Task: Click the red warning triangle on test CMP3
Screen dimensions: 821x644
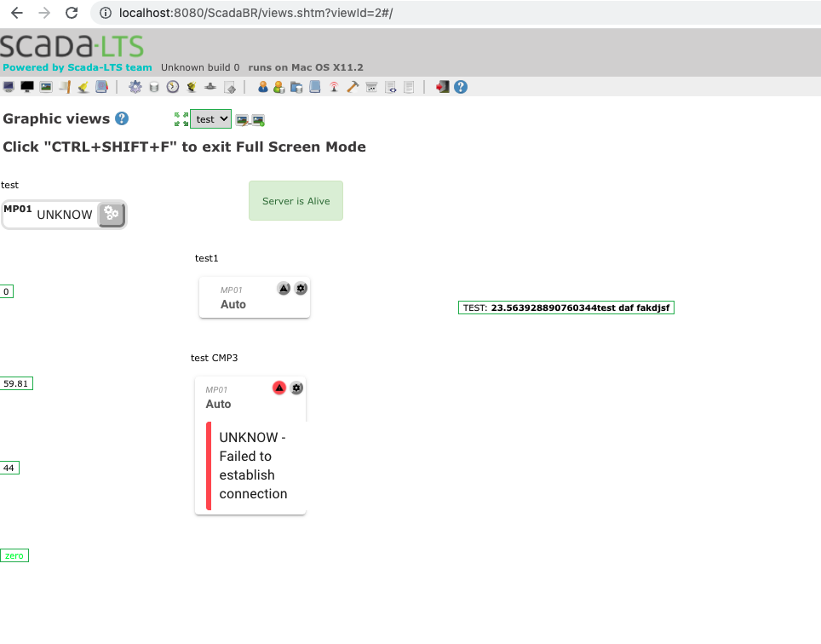Action: coord(278,388)
